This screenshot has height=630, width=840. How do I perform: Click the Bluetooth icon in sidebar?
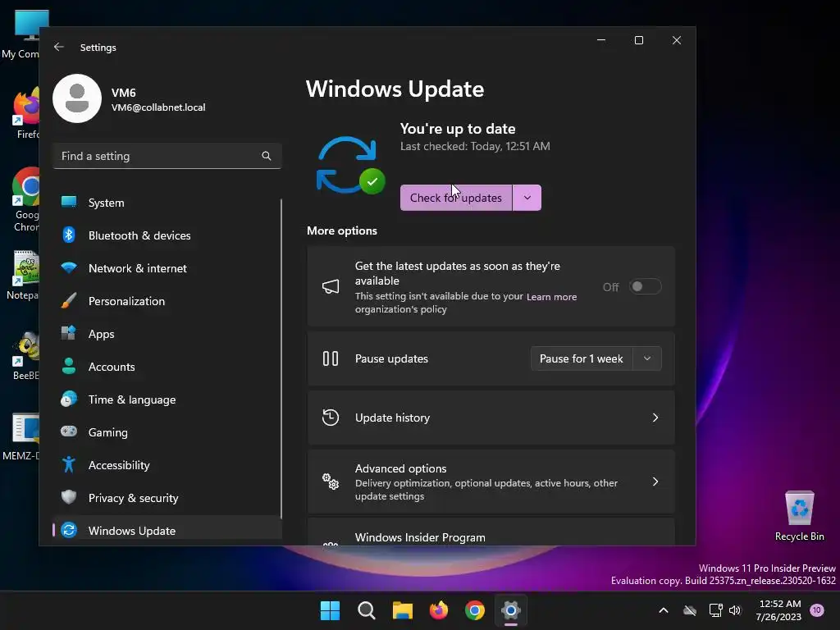pyautogui.click(x=69, y=235)
